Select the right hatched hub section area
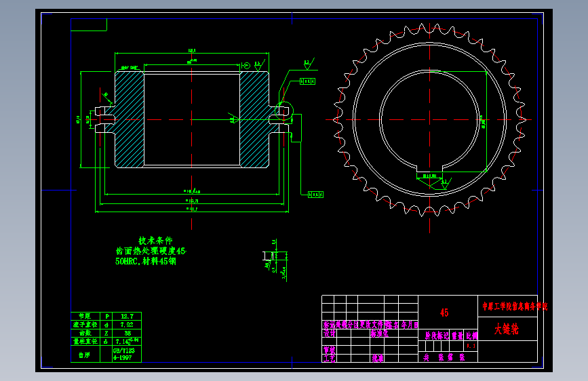Screen dimensions: 588x381 [x=254, y=119]
